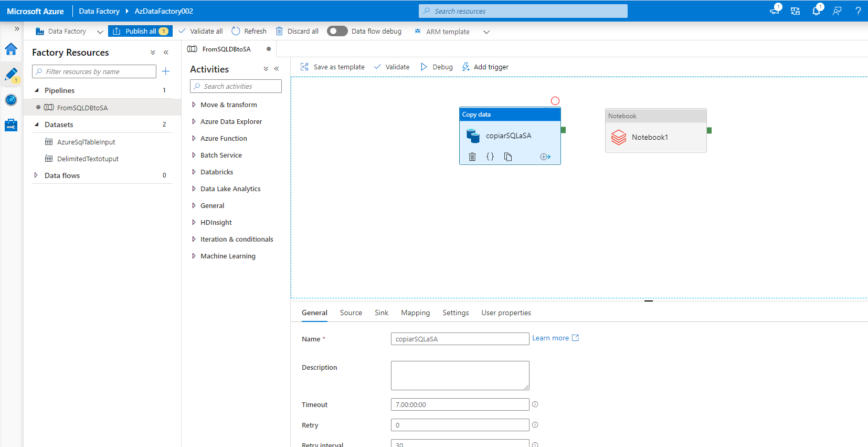Focus the Search resources box

(x=523, y=11)
